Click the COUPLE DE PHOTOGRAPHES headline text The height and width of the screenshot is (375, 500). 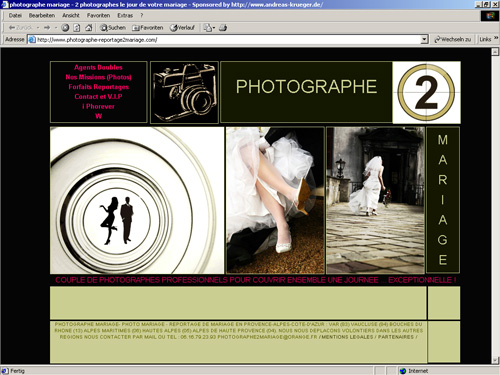256,280
